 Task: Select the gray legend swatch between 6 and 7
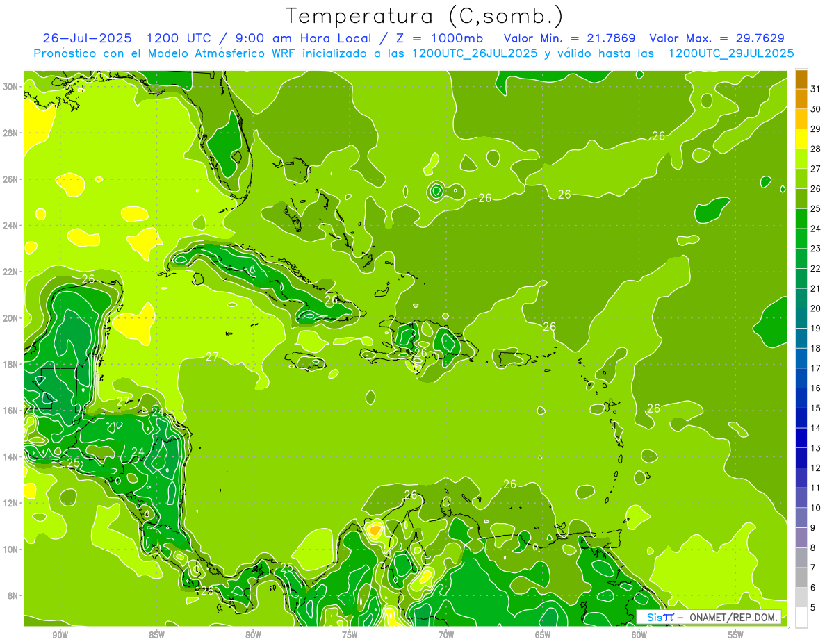(801, 578)
